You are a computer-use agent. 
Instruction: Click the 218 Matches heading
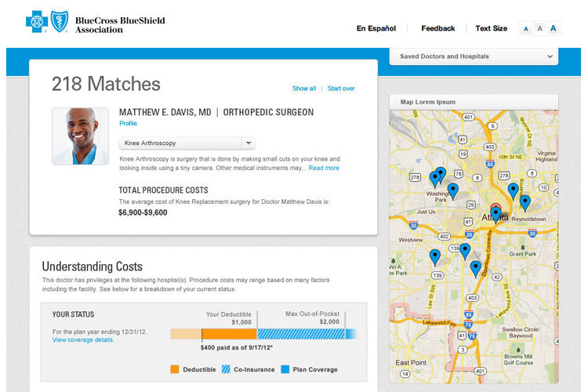pyautogui.click(x=106, y=84)
